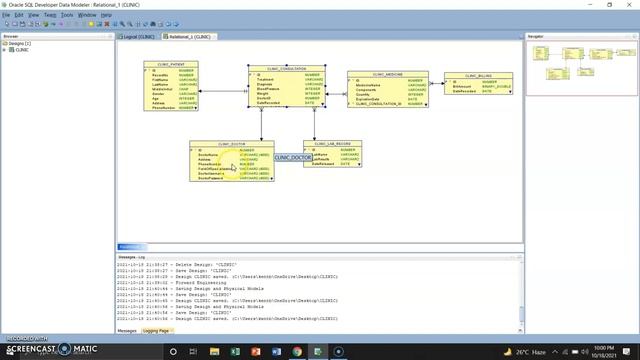Click the New View toolbar icon
The height and width of the screenshot is (360, 640).
tap(22, 24)
